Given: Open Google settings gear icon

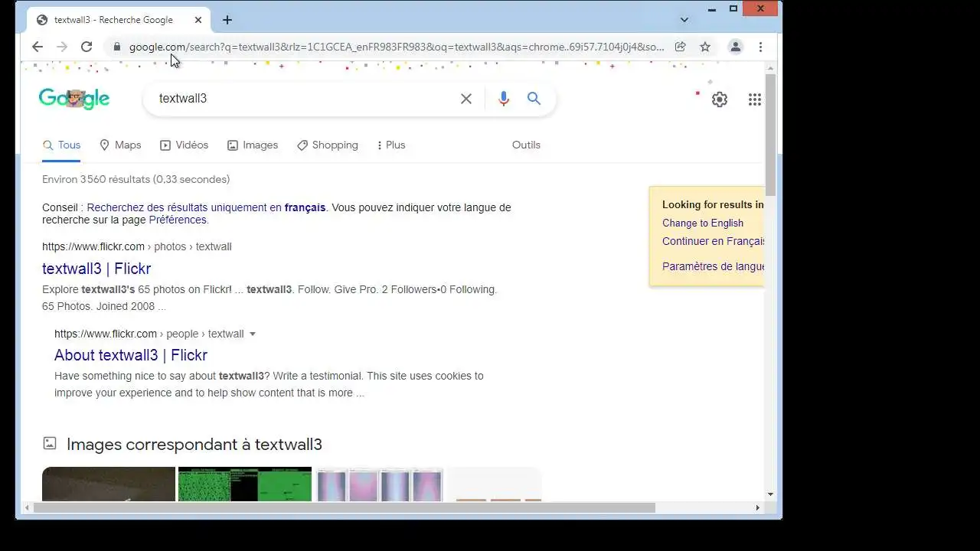Looking at the screenshot, I should (720, 99).
